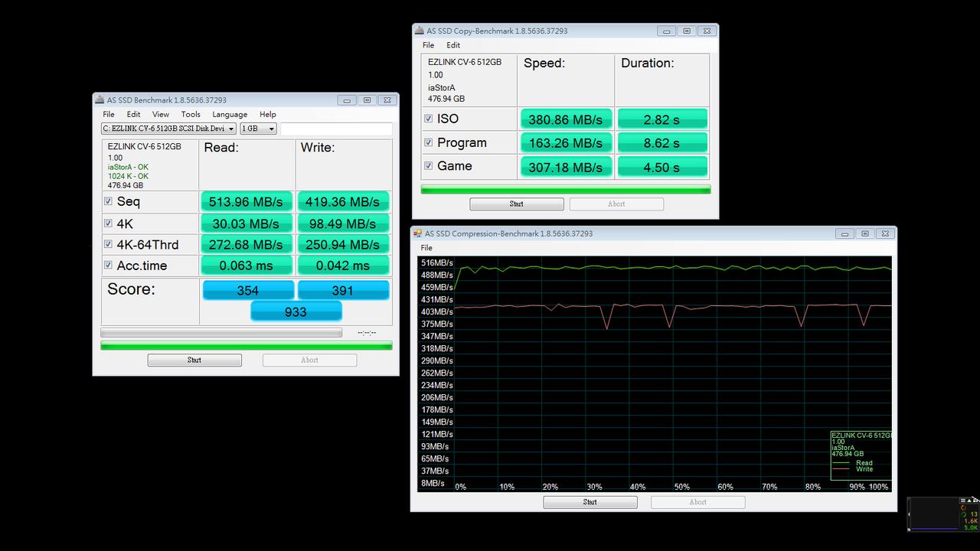Click the ISO duration 2.82 s
The height and width of the screenshot is (551, 980).
pyautogui.click(x=661, y=119)
